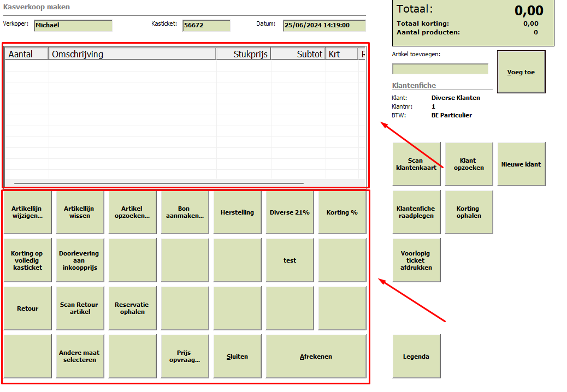Click the Voeg toe button

pyautogui.click(x=521, y=72)
